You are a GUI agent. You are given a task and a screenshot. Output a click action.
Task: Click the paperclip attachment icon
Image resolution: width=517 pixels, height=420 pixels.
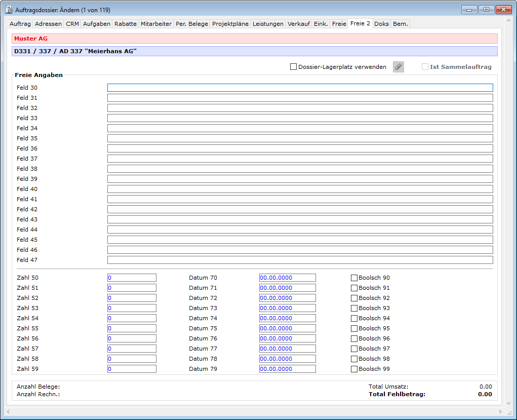tap(399, 67)
